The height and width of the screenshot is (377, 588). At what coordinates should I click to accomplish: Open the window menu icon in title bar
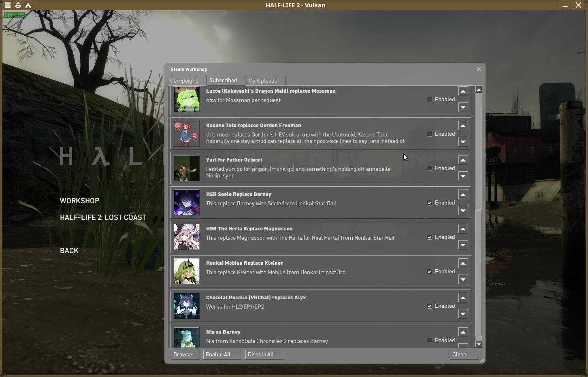[x=8, y=5]
